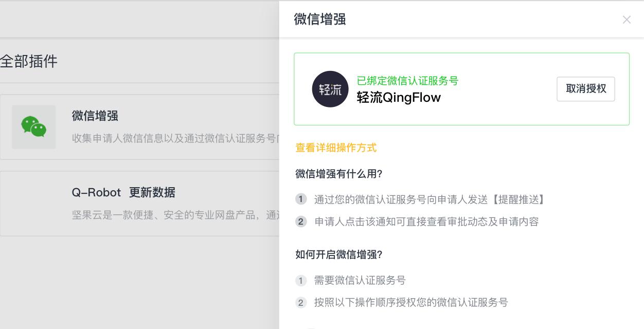Select the WeChat plugin icon in the list
Image resolution: width=644 pixels, height=329 pixels.
pos(33,127)
